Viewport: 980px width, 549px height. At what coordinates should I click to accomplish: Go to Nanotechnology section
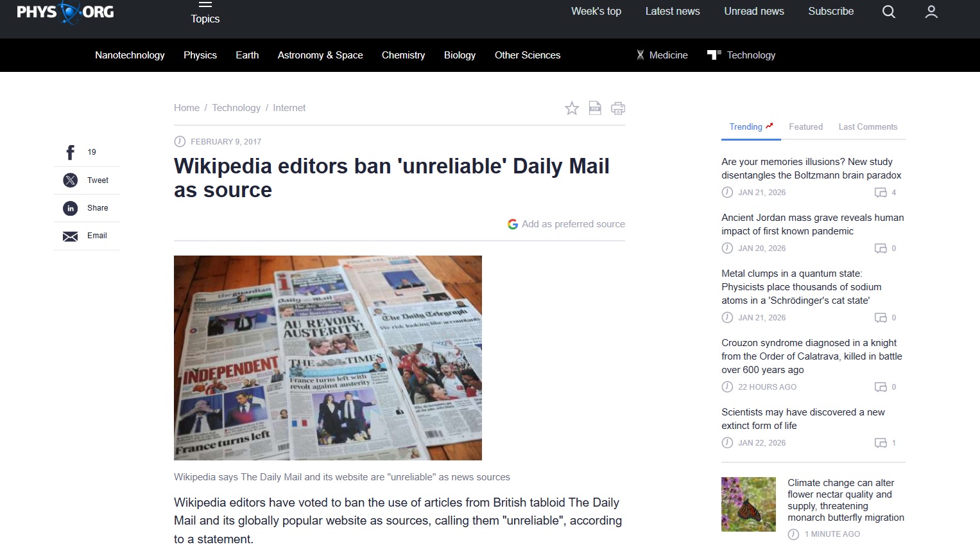(x=130, y=55)
